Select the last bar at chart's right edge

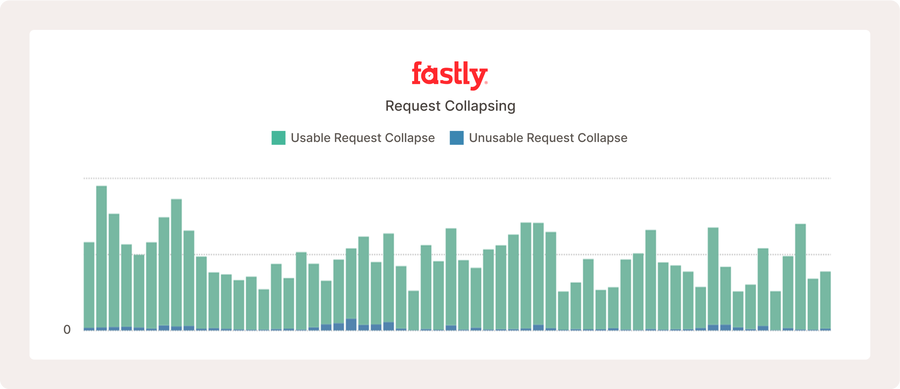(x=825, y=301)
